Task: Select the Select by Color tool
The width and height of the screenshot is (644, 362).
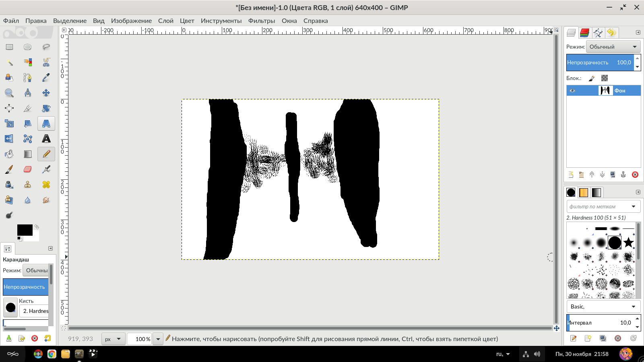Action: click(x=27, y=62)
